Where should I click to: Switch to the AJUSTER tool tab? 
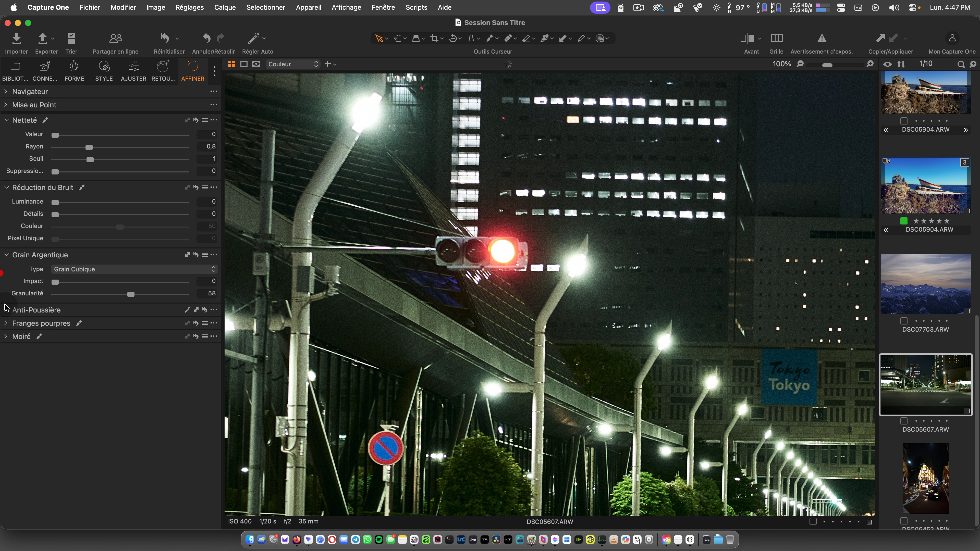click(133, 71)
